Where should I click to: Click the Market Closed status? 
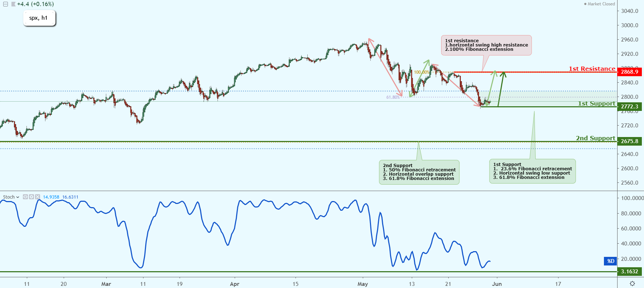(600, 4)
